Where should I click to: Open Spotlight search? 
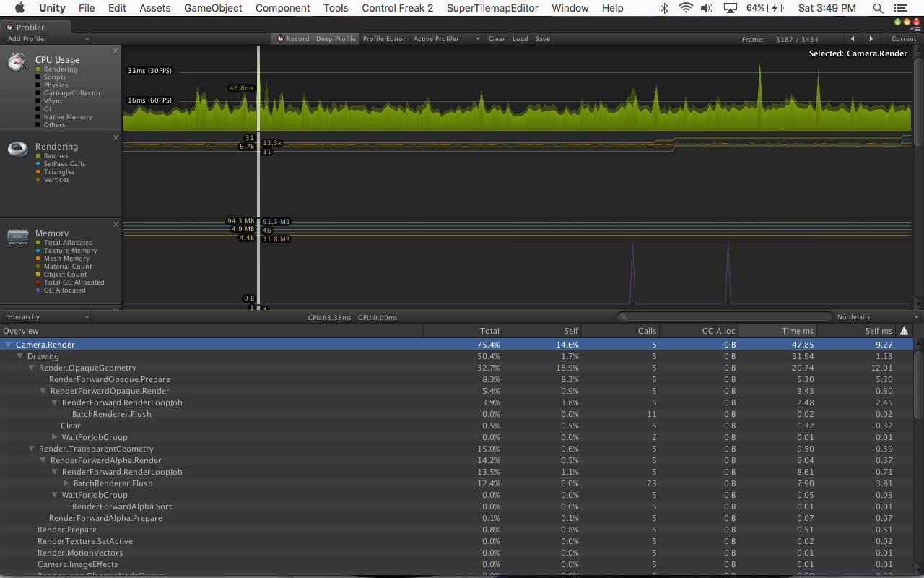[878, 8]
